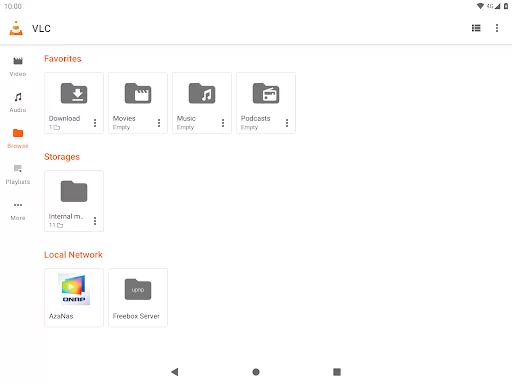512x384 pixels.
Task: Expand options menu for Podcasts folder
Action: click(287, 123)
